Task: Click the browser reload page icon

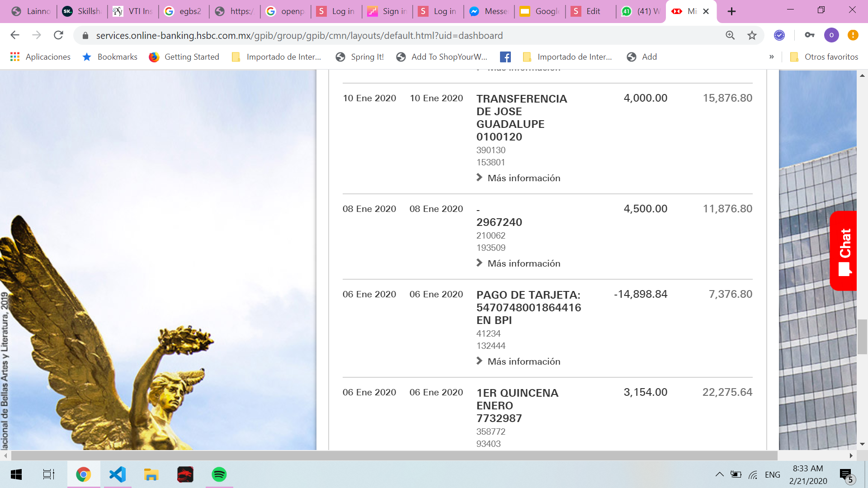Action: click(58, 35)
